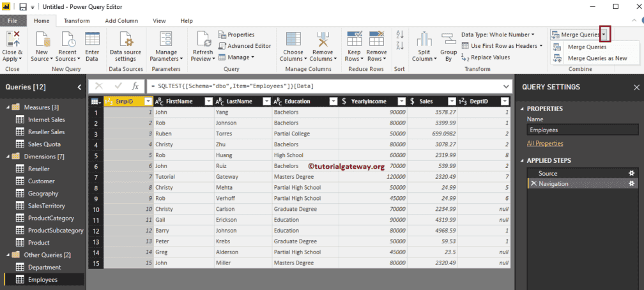Switch to the View tab
The width and height of the screenshot is (644, 290).
[x=159, y=21]
